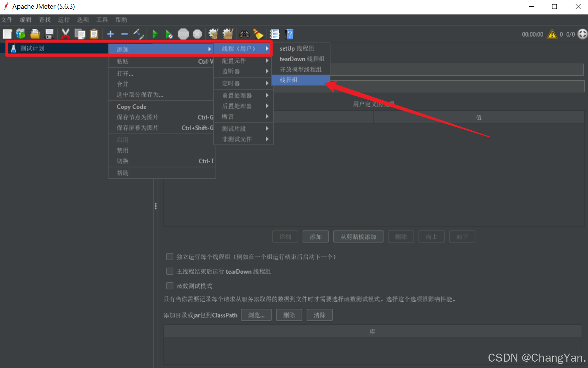Choose 帮助 at bottom of context menu
This screenshot has height=368, width=588.
pyautogui.click(x=162, y=173)
